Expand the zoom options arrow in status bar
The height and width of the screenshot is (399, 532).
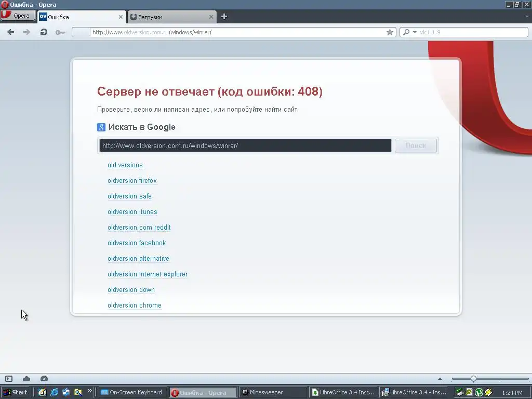440,379
